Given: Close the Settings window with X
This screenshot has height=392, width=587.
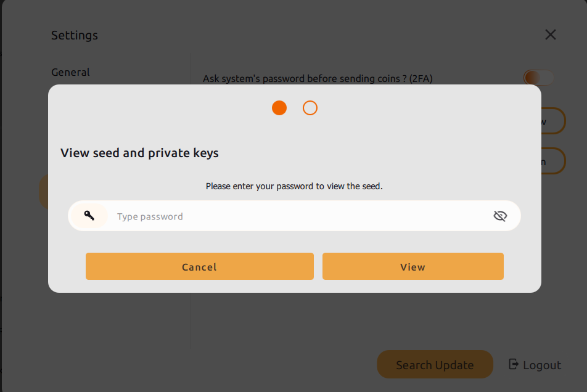Looking at the screenshot, I should point(551,35).
